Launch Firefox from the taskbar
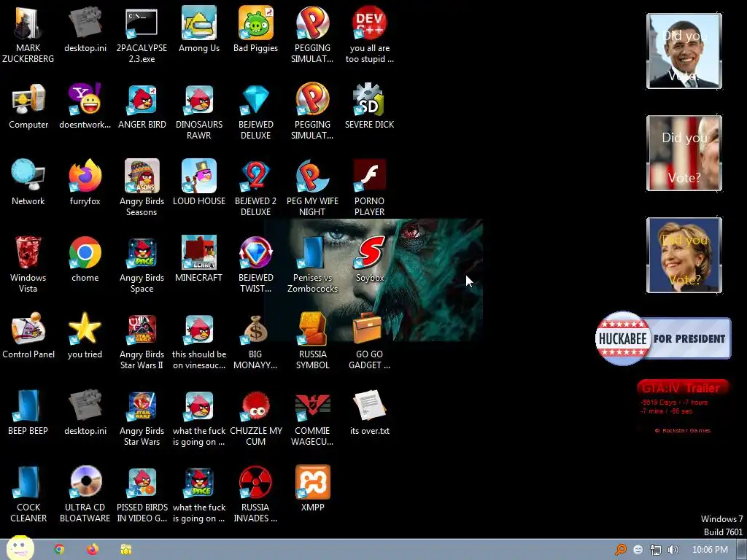Viewport: 747px width, 560px height. point(93,550)
